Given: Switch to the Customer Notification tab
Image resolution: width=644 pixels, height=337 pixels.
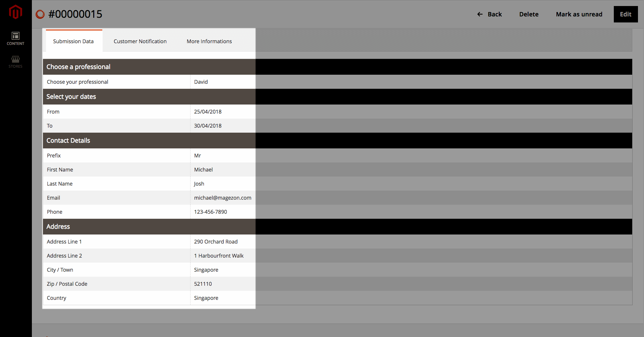Looking at the screenshot, I should click(140, 41).
